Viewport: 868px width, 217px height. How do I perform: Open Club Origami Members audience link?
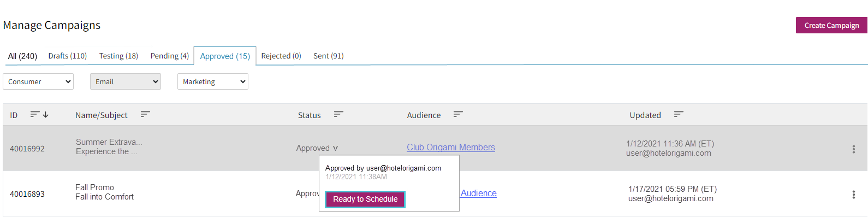(x=451, y=147)
